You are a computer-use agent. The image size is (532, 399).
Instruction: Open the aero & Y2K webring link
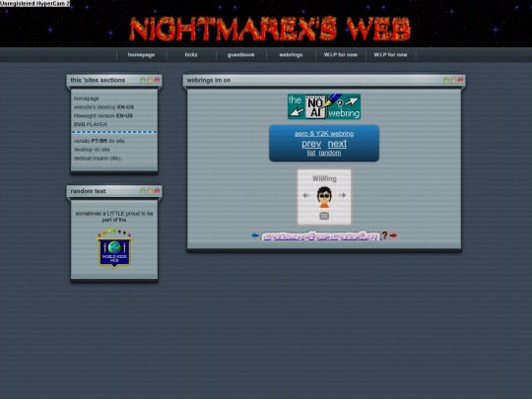coord(324,134)
